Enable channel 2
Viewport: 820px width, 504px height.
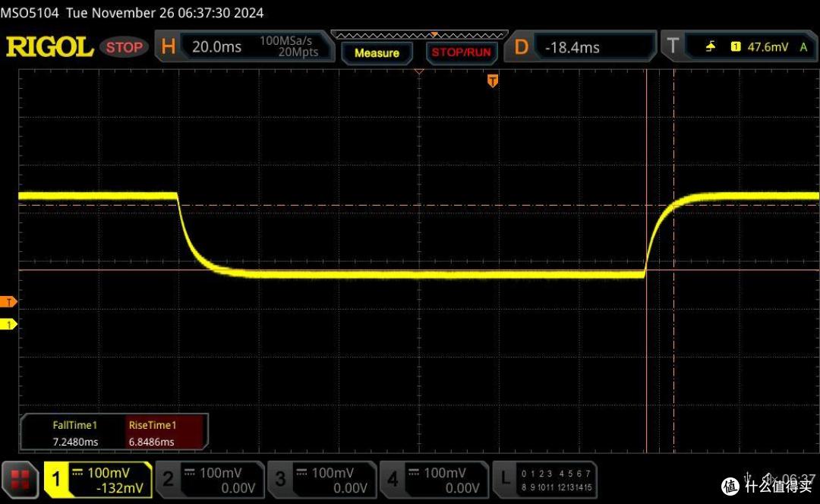pos(210,480)
